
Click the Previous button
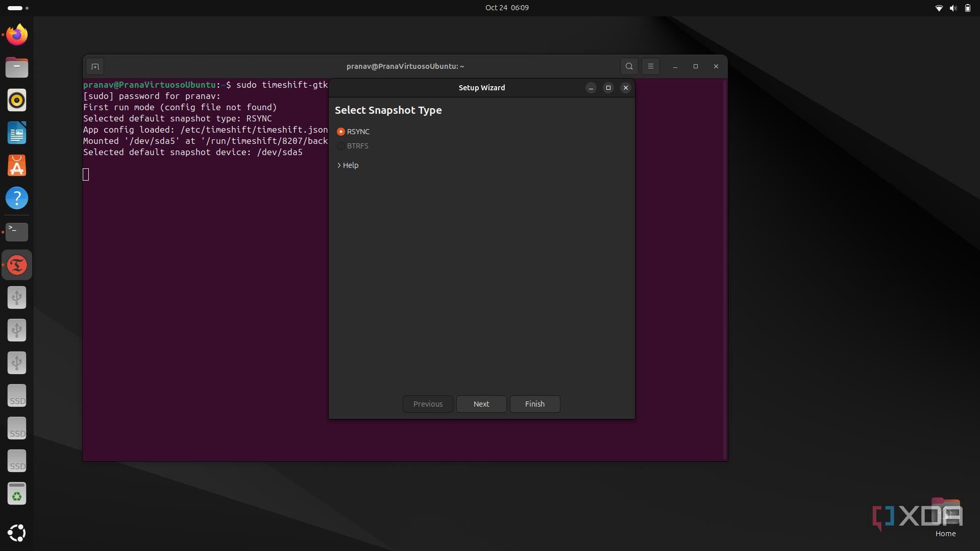pos(427,404)
